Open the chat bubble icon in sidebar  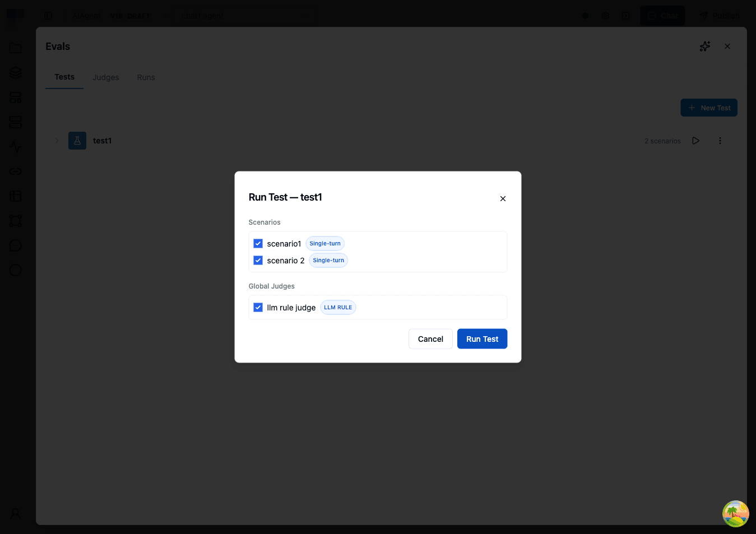(15, 245)
